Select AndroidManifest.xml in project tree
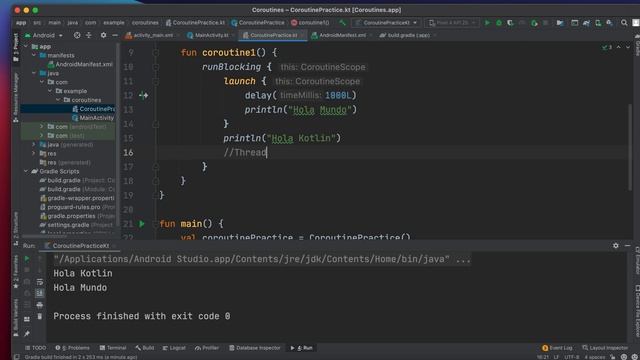The image size is (640, 360). pos(80,64)
